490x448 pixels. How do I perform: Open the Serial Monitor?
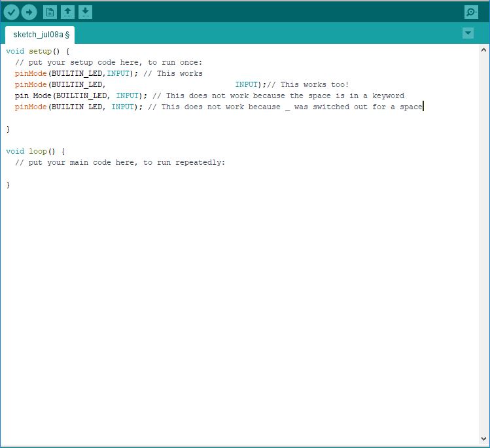coord(471,12)
